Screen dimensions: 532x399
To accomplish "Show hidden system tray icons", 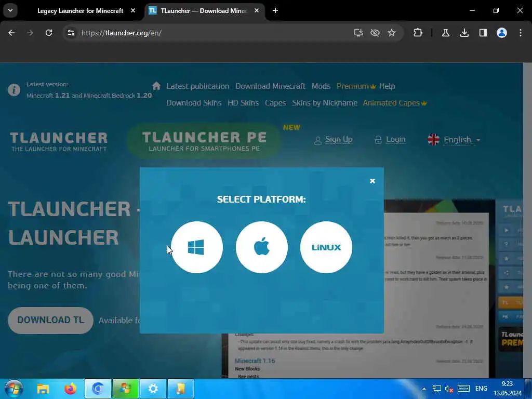I will [424, 389].
